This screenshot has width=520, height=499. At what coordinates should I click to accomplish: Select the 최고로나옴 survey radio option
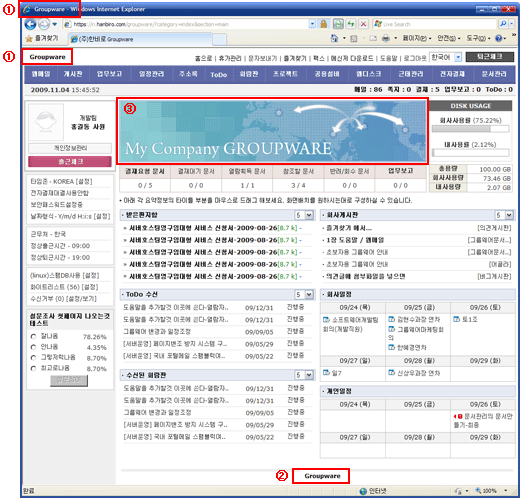point(33,368)
